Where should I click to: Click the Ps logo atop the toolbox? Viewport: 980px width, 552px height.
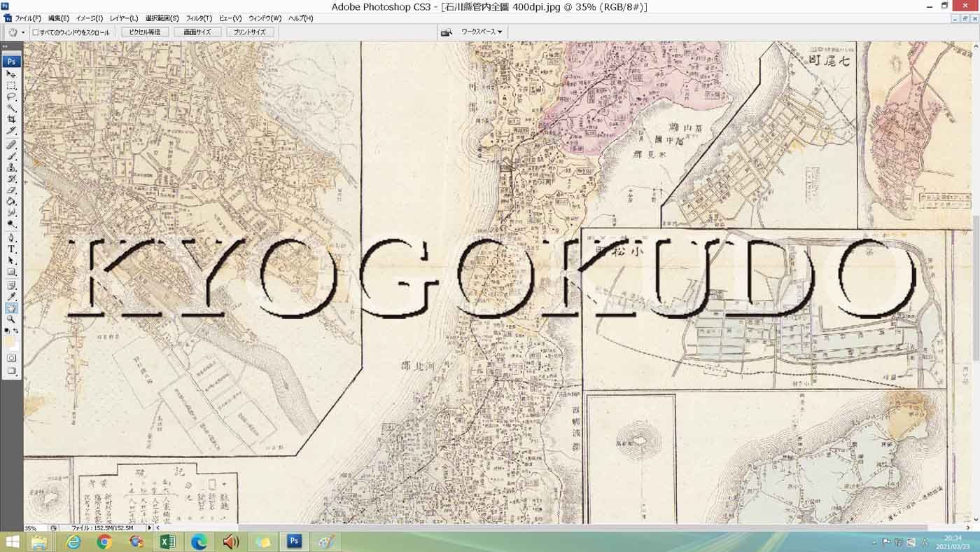tap(11, 61)
